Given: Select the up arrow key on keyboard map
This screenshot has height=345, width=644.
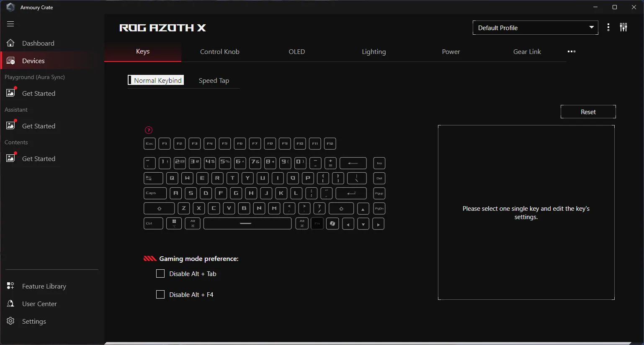Looking at the screenshot, I should pos(363,208).
